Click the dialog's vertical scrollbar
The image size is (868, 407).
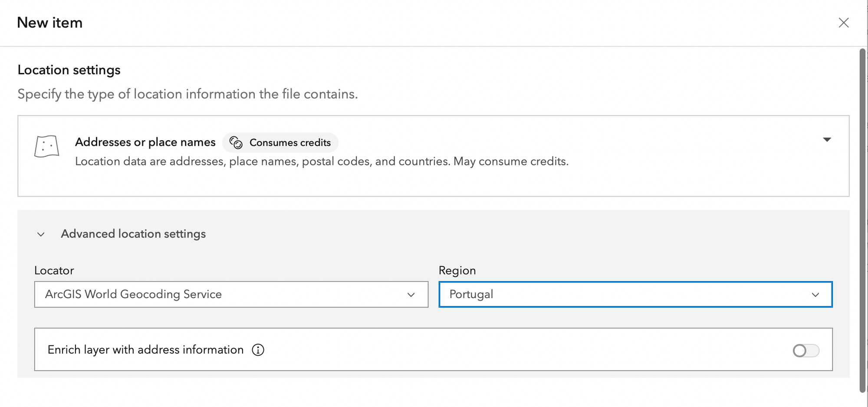862,217
